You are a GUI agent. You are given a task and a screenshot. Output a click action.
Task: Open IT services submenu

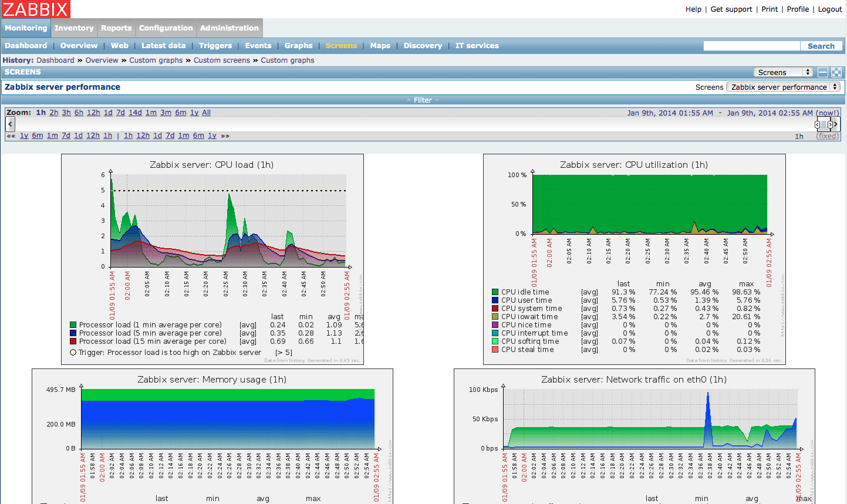click(477, 46)
